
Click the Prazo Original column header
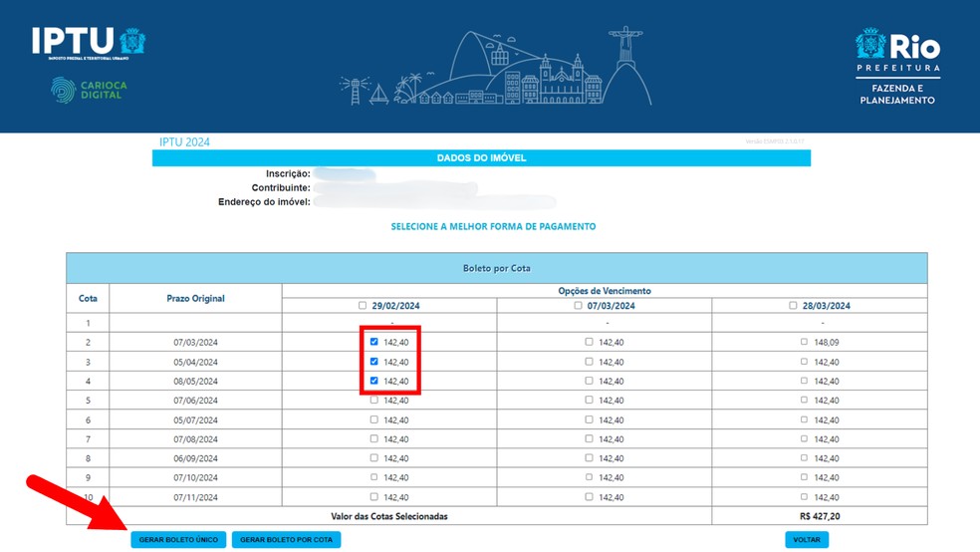pos(195,298)
